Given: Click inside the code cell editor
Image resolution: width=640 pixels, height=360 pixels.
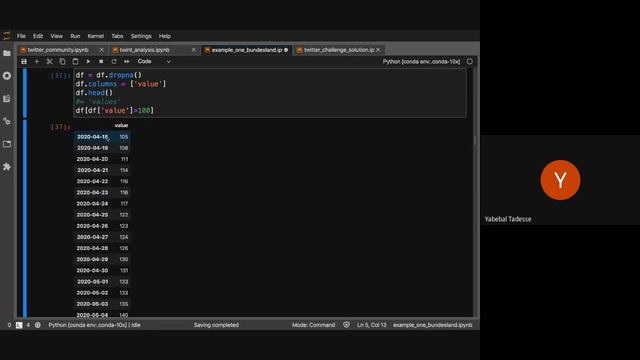Looking at the screenshot, I should click(269, 93).
